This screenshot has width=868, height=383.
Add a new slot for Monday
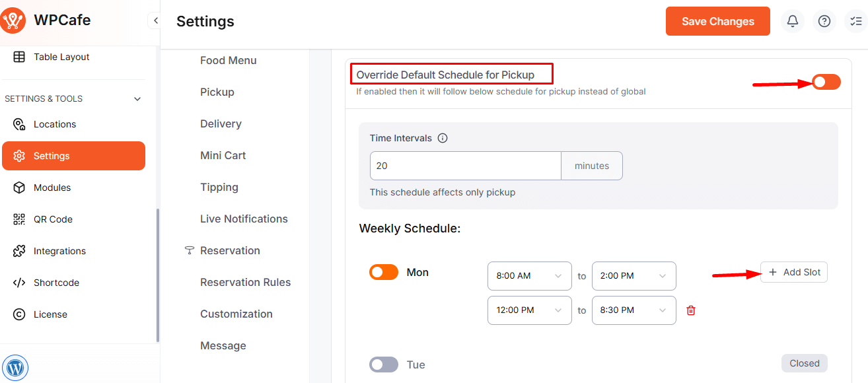tap(794, 272)
